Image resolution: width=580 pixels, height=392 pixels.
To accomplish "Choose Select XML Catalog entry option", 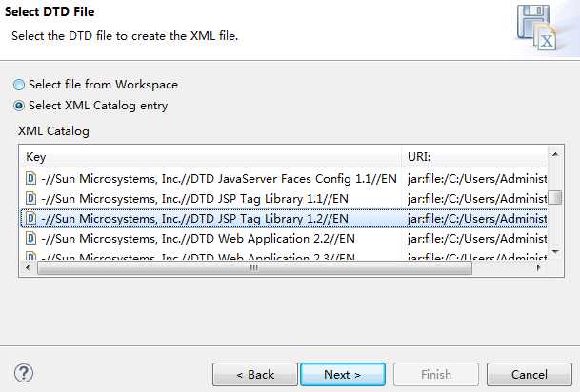I will pos(20,106).
